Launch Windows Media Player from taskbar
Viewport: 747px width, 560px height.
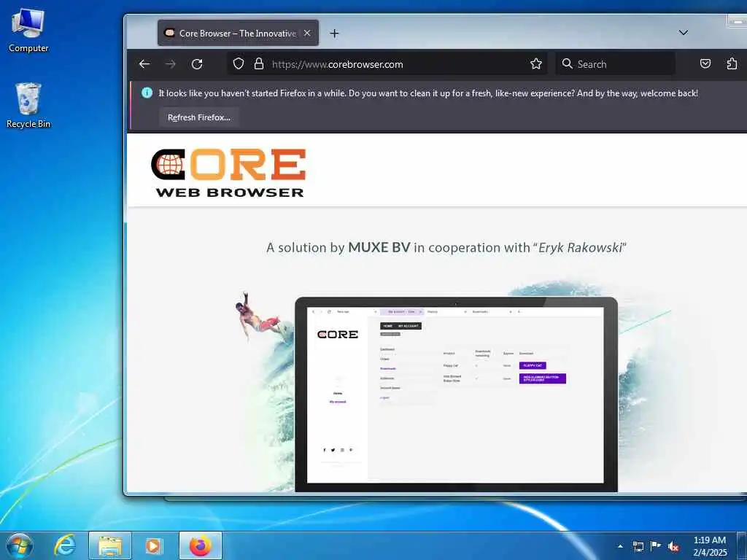154,545
